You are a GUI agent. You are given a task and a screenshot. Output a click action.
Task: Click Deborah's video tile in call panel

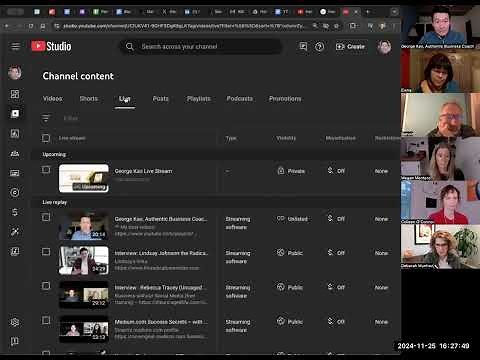coord(440,247)
